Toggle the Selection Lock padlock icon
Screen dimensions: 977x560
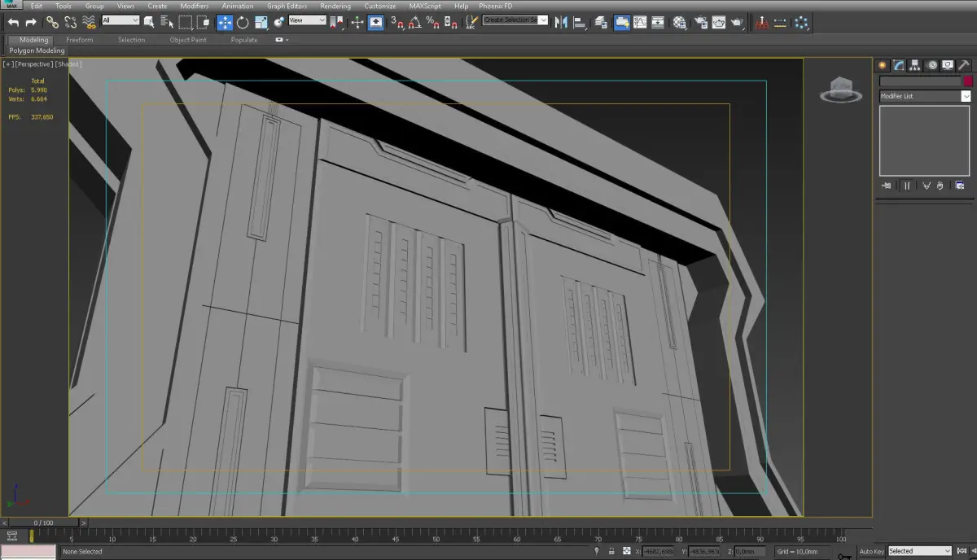pyautogui.click(x=611, y=551)
